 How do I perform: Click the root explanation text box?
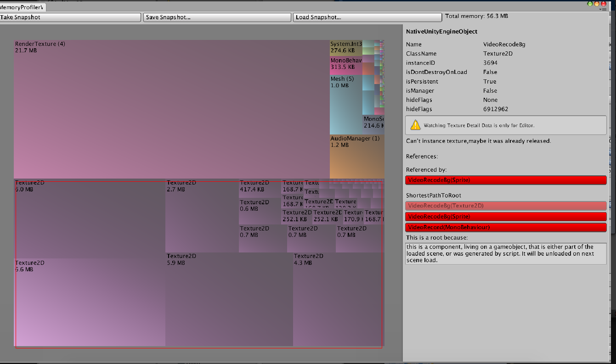pyautogui.click(x=506, y=253)
